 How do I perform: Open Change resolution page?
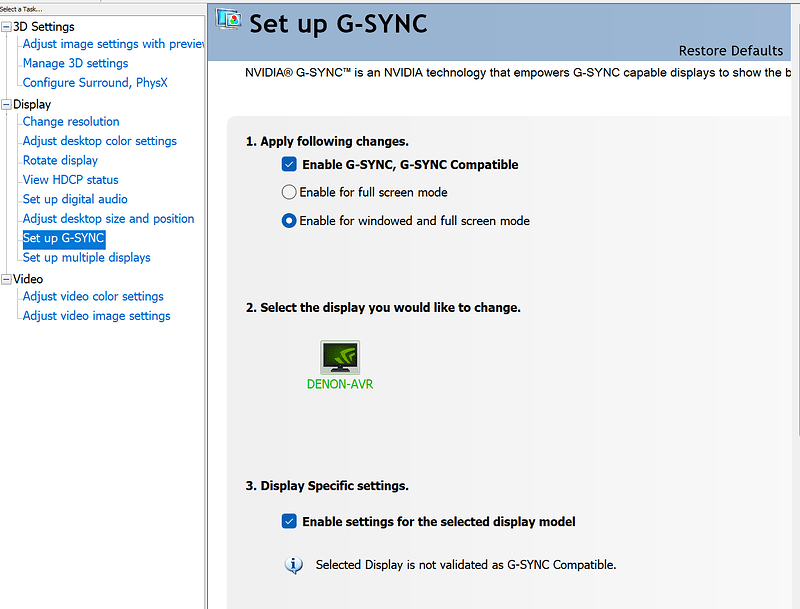(71, 121)
